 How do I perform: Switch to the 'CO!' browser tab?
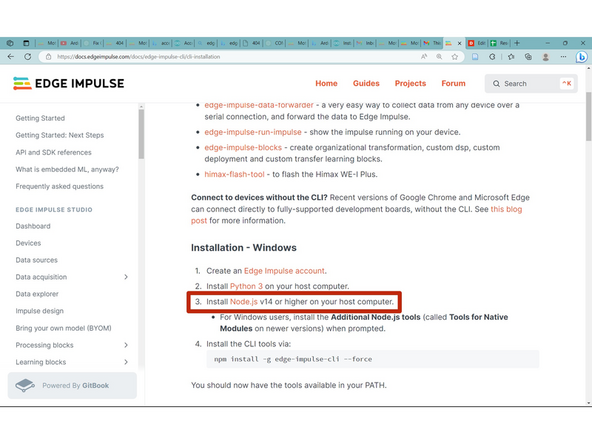(274, 43)
